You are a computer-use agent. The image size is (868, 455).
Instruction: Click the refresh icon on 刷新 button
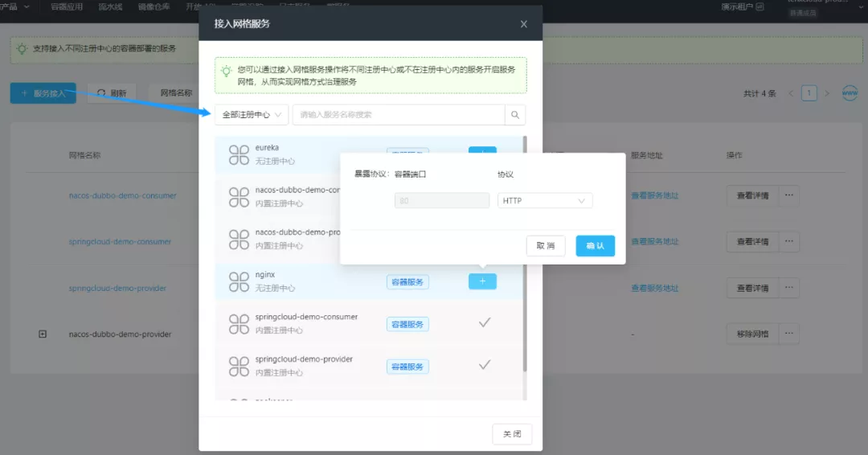(x=101, y=93)
